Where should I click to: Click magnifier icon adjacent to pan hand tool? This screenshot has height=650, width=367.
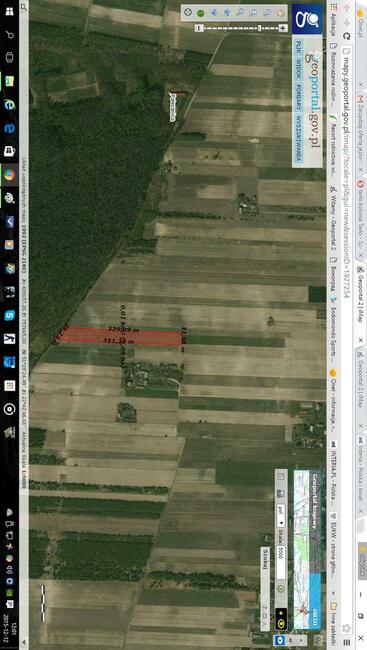click(268, 13)
